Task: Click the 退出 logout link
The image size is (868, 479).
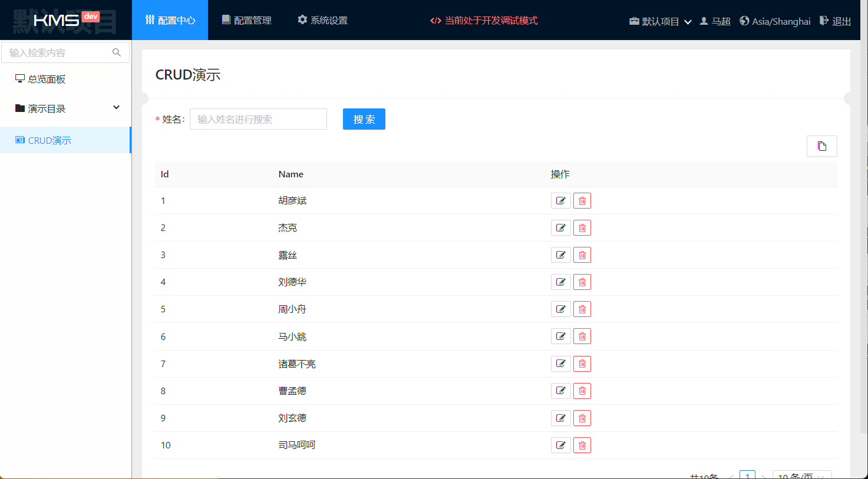Action: (835, 21)
